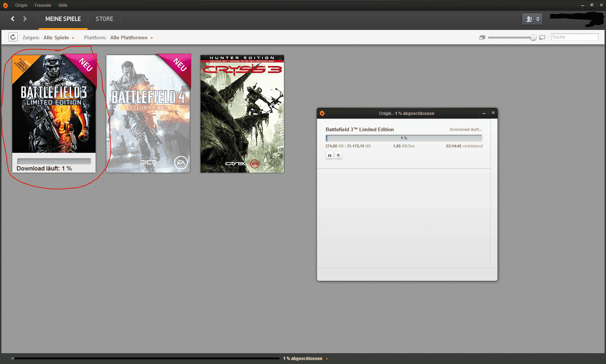Viewport: 606px width, 364px height.
Task: Minimize the download progress window
Action: pos(484,113)
